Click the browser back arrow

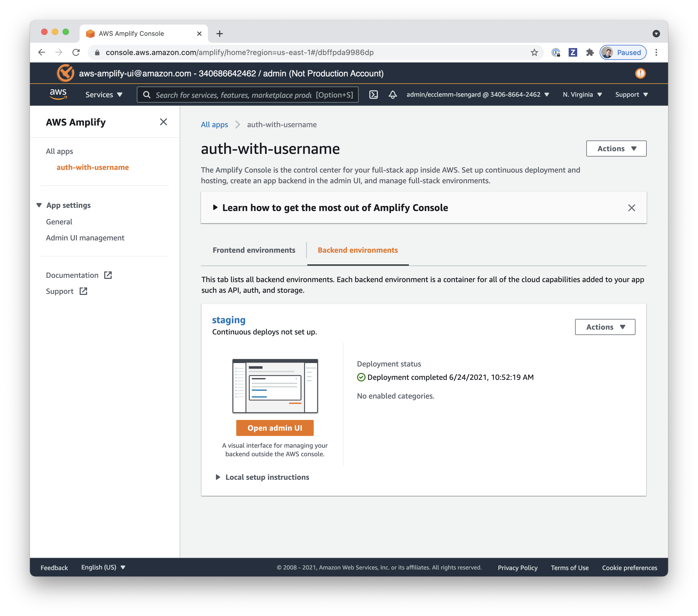(x=42, y=52)
